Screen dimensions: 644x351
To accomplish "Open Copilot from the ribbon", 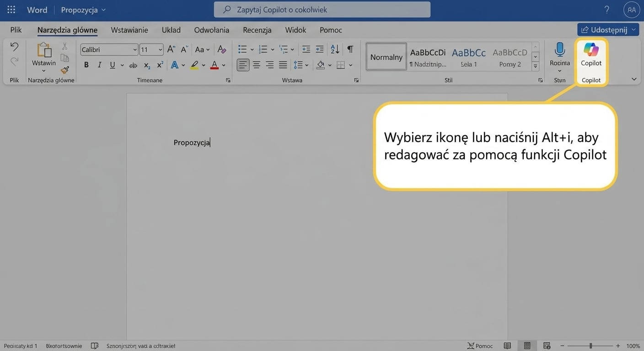I will pos(591,54).
